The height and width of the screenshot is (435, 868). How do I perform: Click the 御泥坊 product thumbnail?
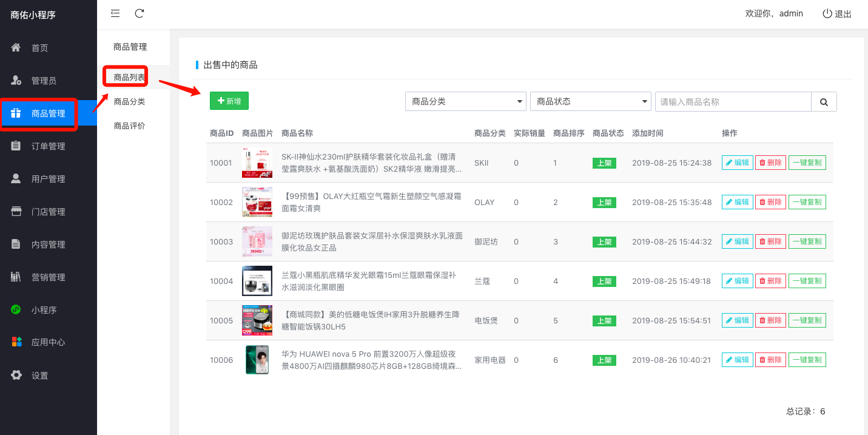click(x=257, y=241)
